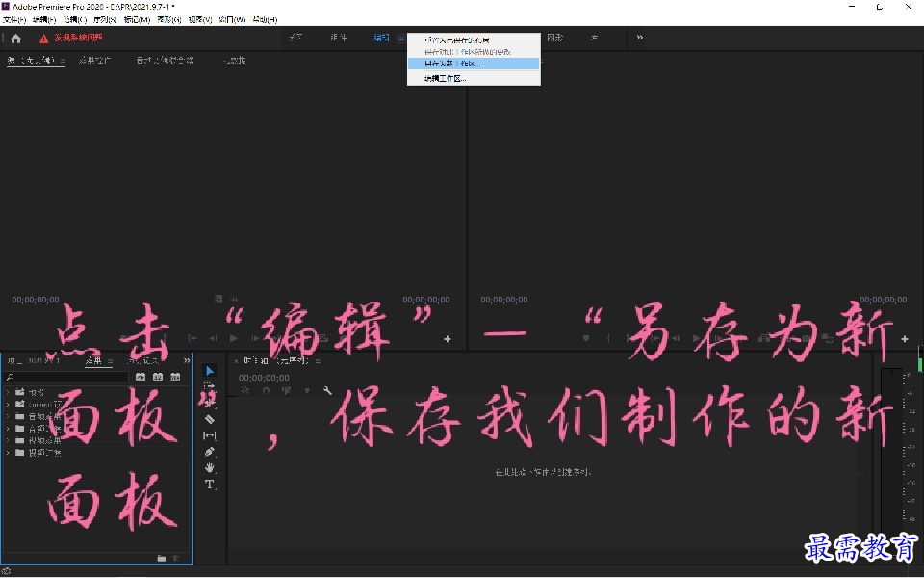The image size is (924, 578).
Task: Toggle snap in the timeline
Action: [266, 390]
